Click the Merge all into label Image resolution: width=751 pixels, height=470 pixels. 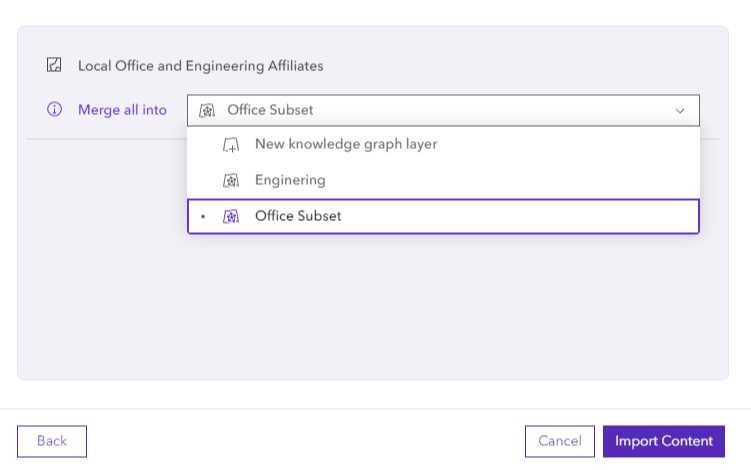pos(122,110)
